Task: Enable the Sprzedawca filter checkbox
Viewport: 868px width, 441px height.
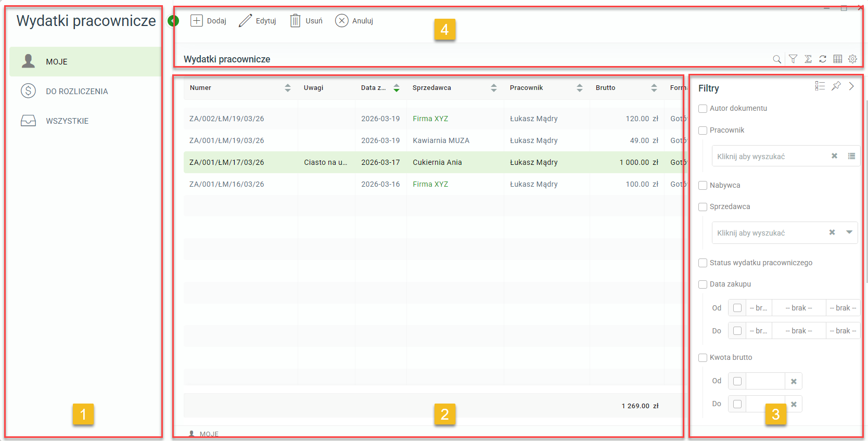Action: point(703,207)
